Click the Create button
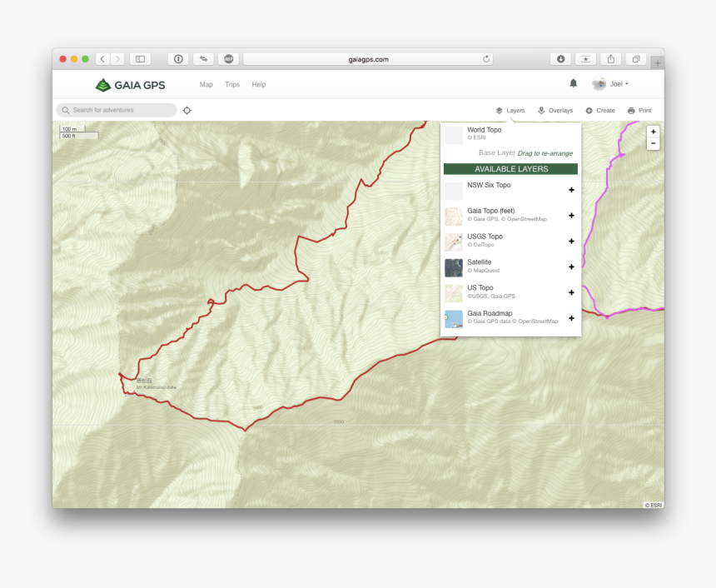The height and width of the screenshot is (588, 716). [600, 110]
